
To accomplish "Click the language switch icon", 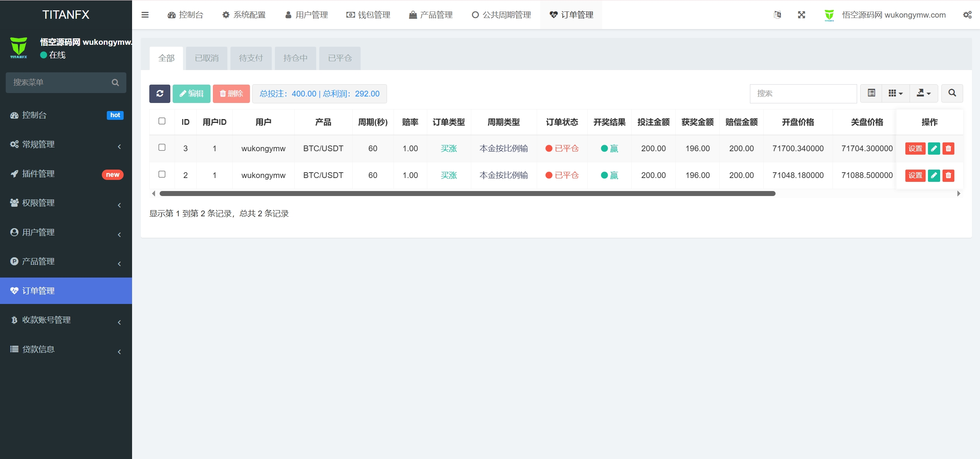I will (777, 15).
